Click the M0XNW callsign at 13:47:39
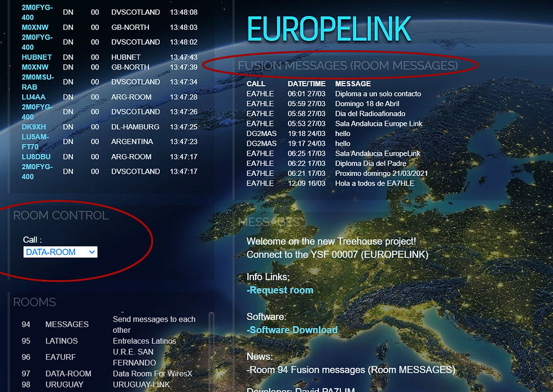Viewport: 553px width, 392px height. pyautogui.click(x=35, y=67)
